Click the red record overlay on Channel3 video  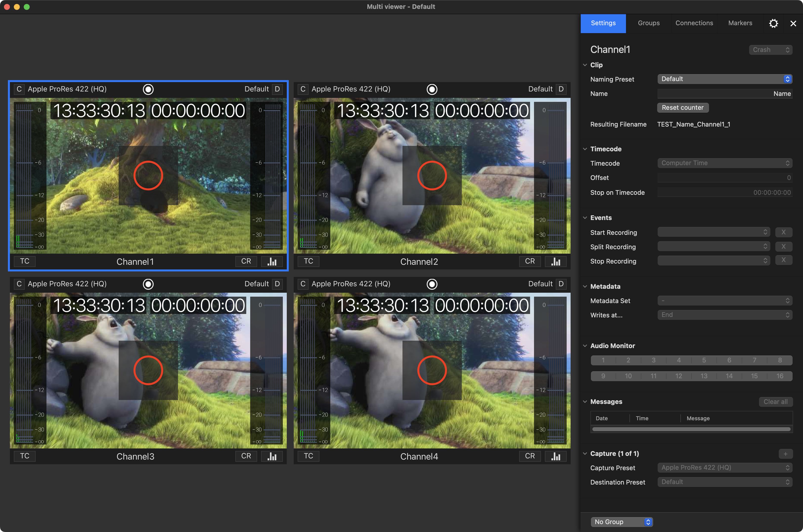tap(148, 370)
